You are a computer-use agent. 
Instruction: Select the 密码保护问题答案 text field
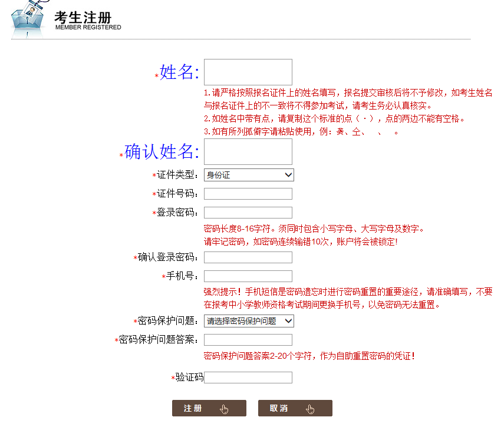pos(248,340)
